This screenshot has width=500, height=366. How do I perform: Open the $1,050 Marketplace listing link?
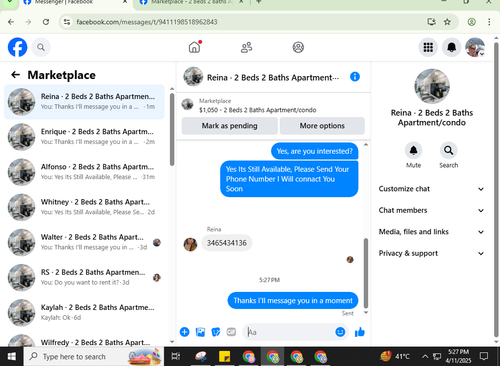click(258, 110)
